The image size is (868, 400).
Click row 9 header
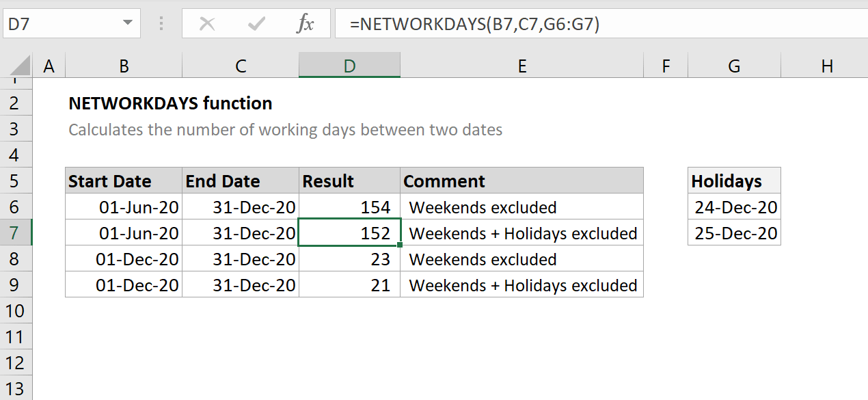16,285
